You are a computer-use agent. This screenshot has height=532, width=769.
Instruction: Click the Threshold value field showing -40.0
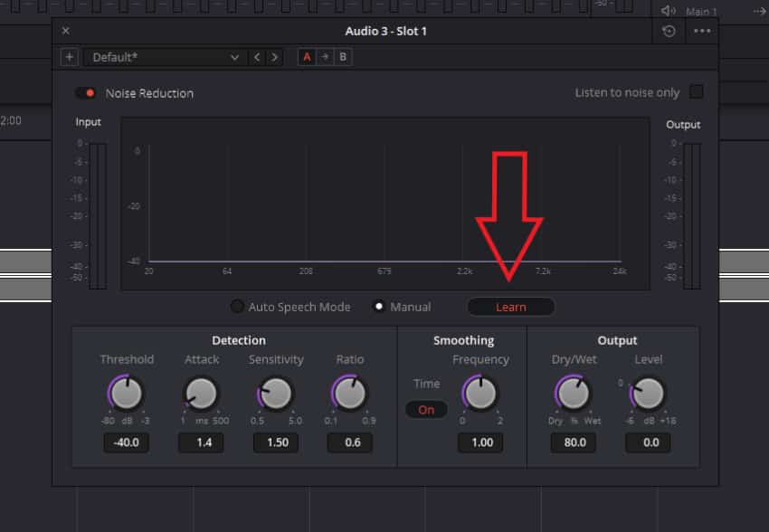(127, 442)
